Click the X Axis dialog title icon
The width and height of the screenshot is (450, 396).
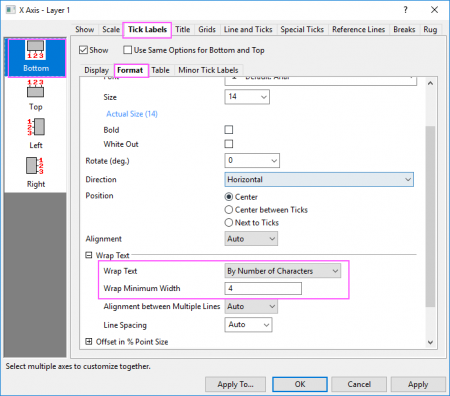[10, 10]
